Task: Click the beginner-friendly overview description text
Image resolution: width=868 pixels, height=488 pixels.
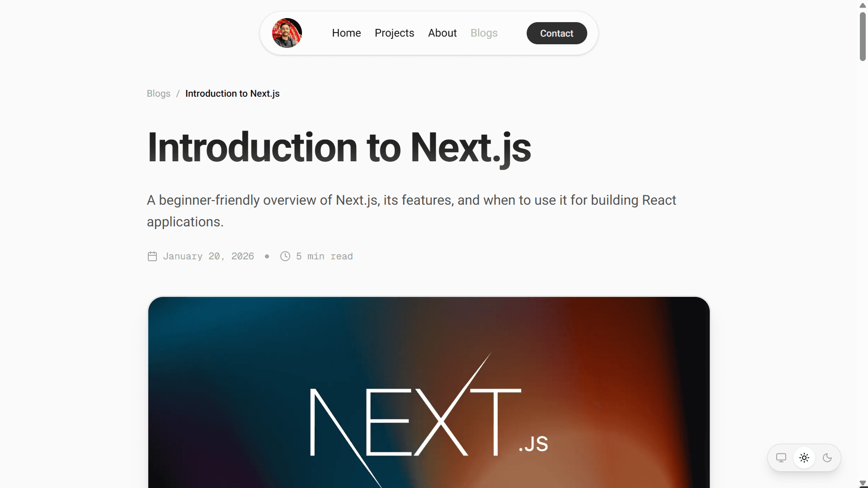Action: pyautogui.click(x=411, y=211)
